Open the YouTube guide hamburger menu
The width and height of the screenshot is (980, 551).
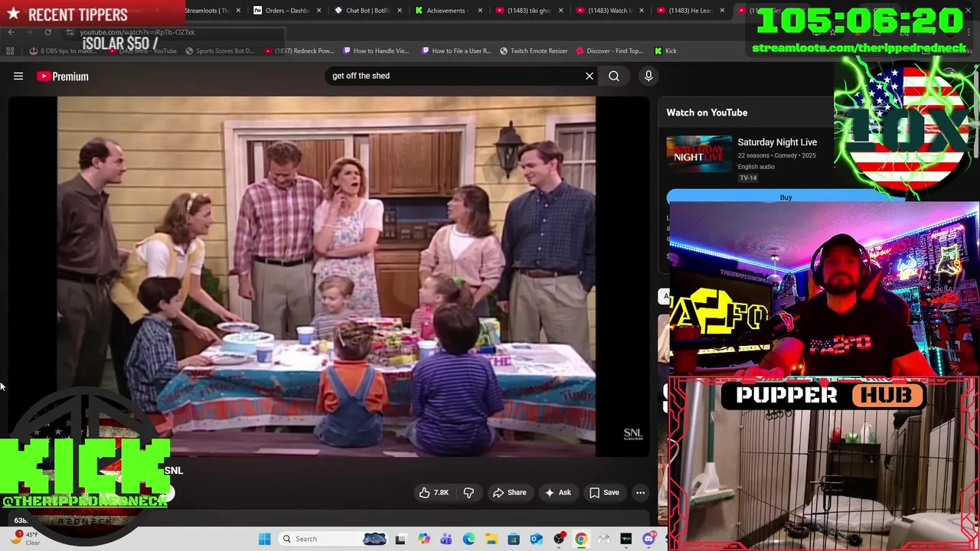pos(18,77)
